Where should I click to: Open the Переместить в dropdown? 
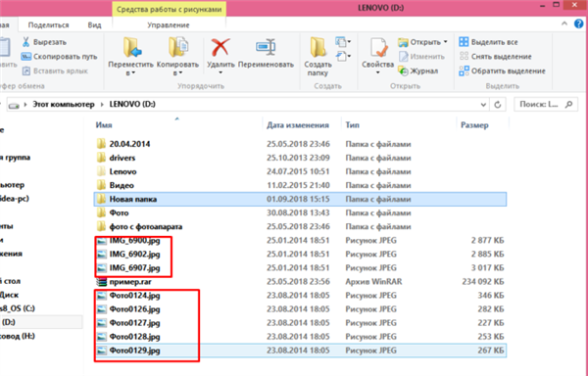[130, 56]
